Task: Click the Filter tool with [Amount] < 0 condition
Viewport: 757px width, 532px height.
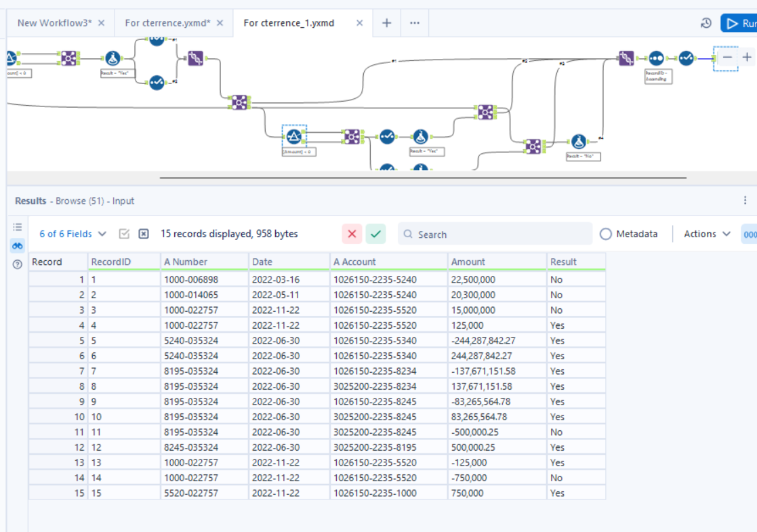Action: tap(293, 136)
